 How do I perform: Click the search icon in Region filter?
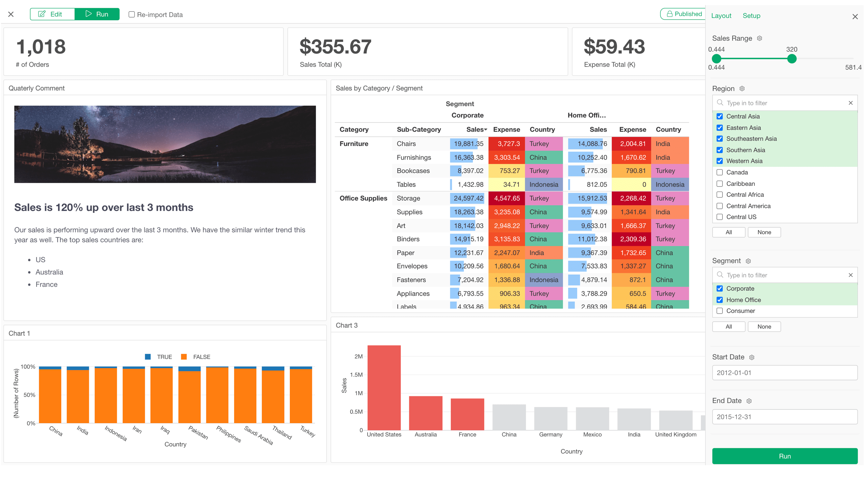720,103
